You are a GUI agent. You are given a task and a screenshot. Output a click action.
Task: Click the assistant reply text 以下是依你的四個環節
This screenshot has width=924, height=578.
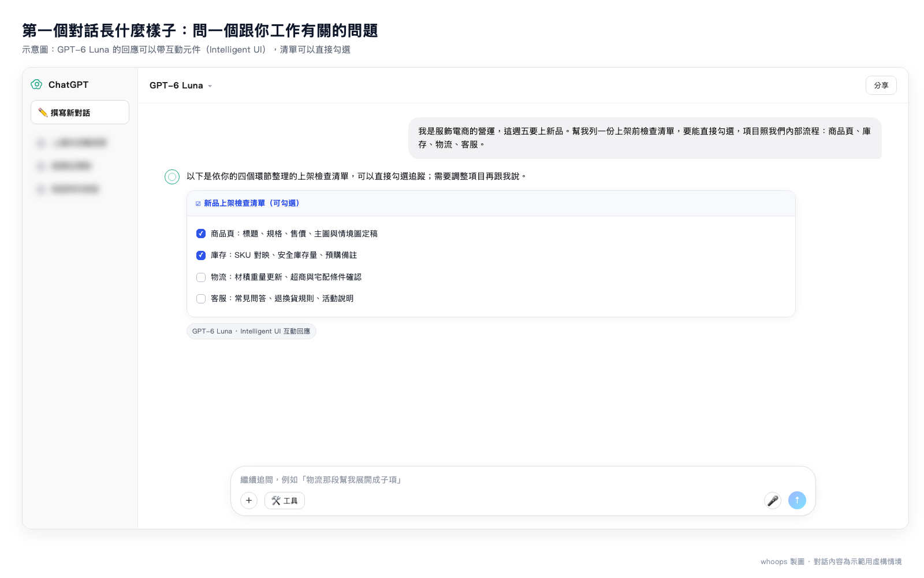356,176
